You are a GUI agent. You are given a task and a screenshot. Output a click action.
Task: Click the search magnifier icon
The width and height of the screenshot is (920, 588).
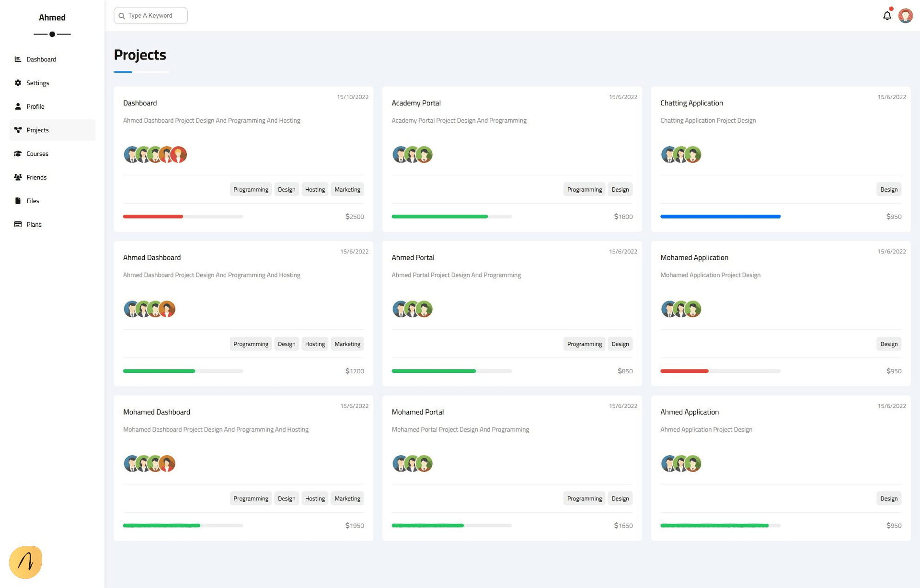(122, 16)
